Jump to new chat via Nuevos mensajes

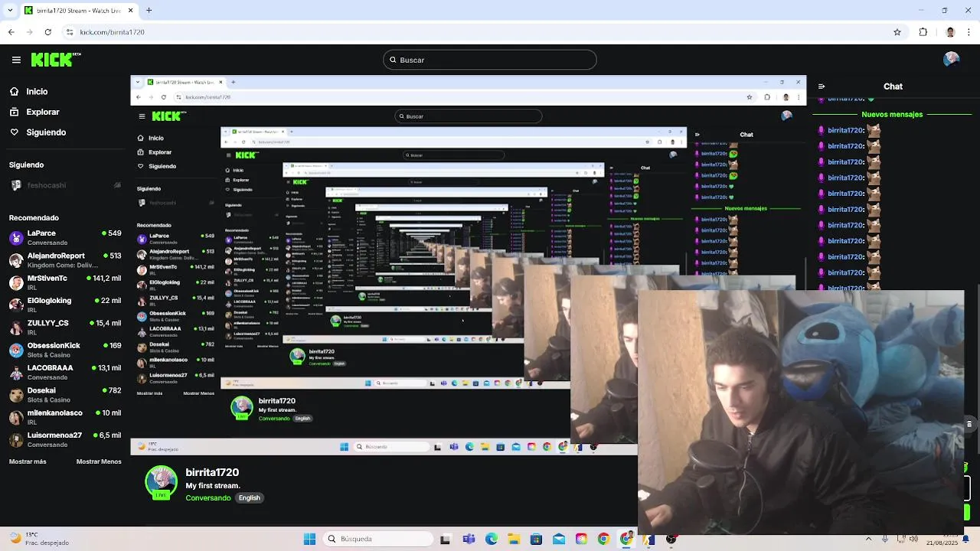pyautogui.click(x=892, y=115)
